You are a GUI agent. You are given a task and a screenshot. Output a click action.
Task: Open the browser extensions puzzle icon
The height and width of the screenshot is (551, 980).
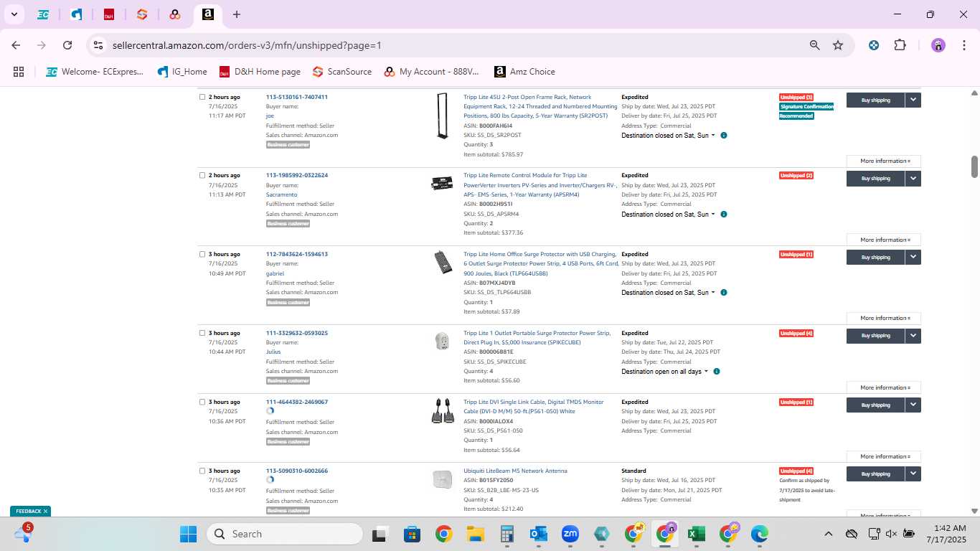[900, 45]
